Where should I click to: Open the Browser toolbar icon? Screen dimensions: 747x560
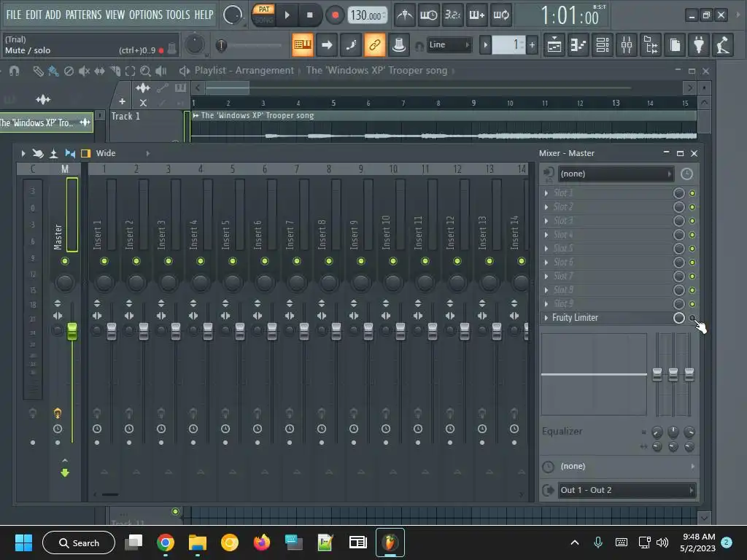[x=651, y=45]
